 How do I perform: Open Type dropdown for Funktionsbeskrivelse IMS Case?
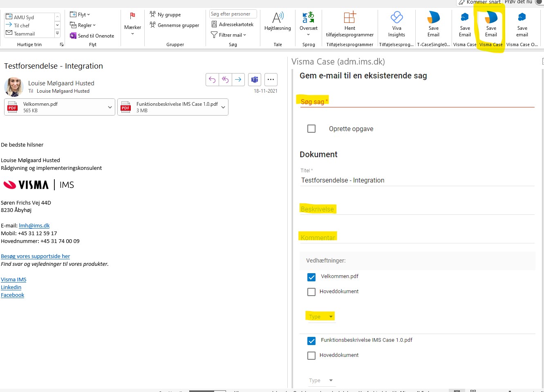pyautogui.click(x=321, y=380)
